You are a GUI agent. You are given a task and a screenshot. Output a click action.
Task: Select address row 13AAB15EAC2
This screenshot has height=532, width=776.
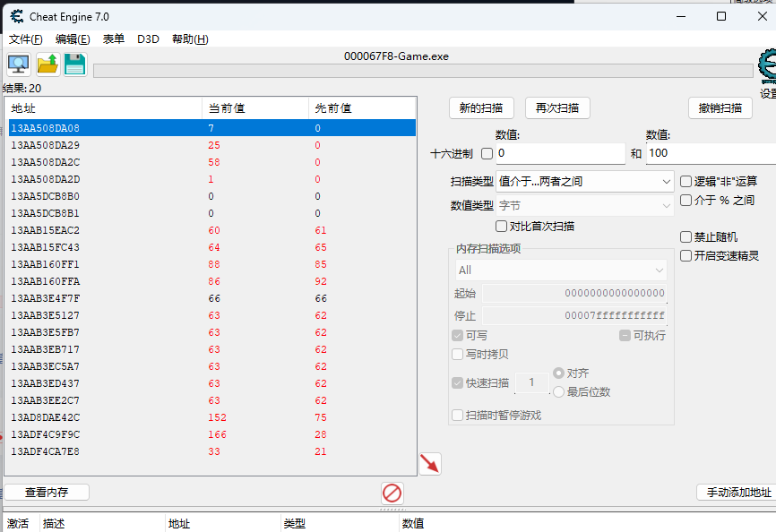click(x=211, y=230)
